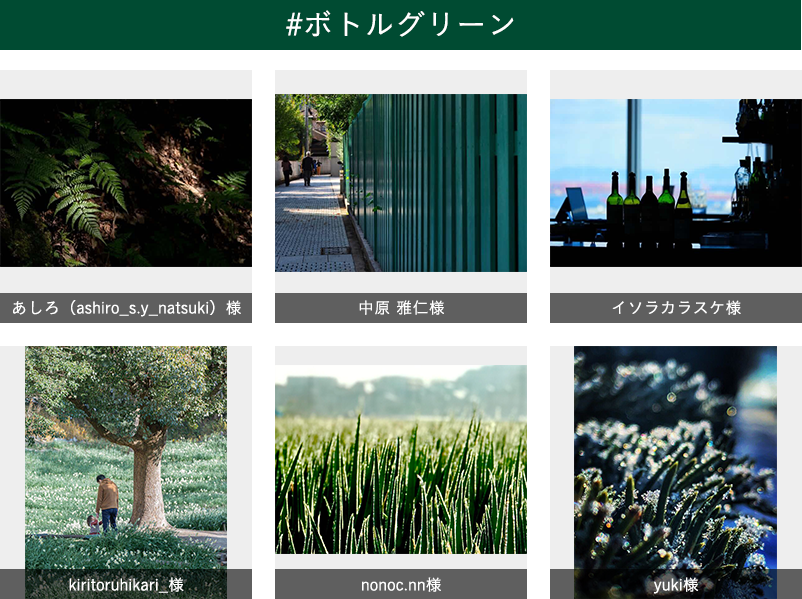
Task: Click caption yuki様
Action: [676, 584]
